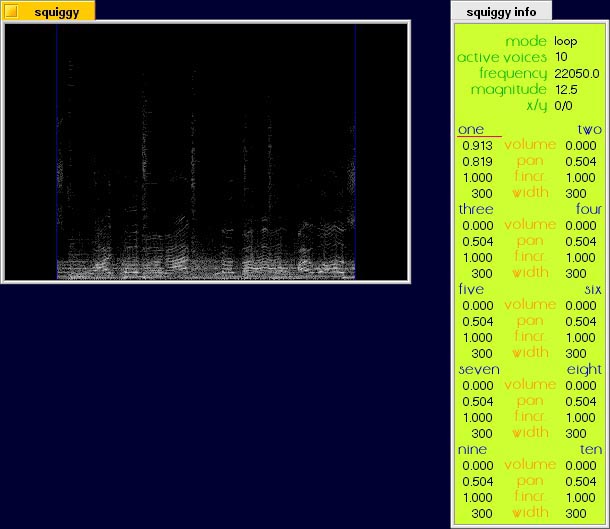Click voice eight volume value "0.000"
The height and width of the screenshot is (529, 610).
(581, 386)
